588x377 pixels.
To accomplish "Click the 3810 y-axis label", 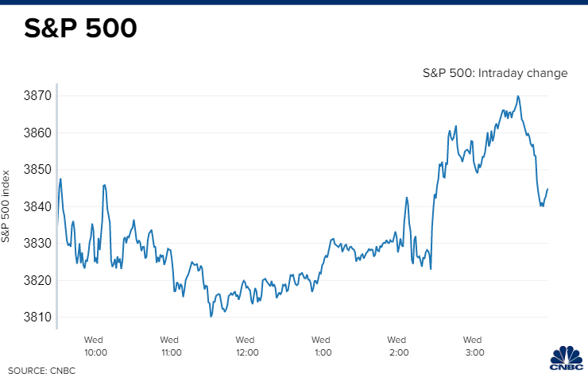I will tap(36, 317).
